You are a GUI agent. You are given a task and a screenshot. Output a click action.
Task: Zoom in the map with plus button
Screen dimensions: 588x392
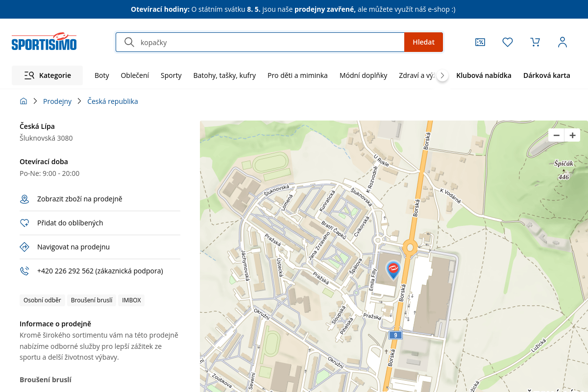point(572,135)
